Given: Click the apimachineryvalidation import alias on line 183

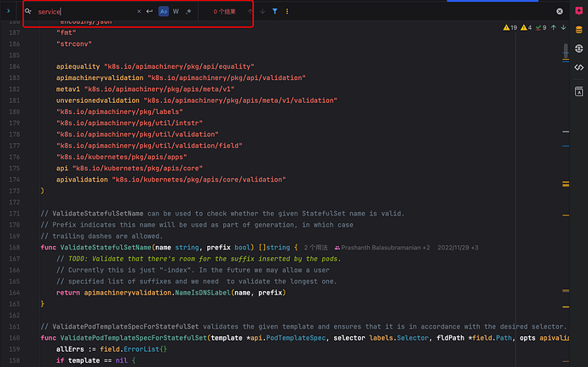Looking at the screenshot, I should [100, 77].
